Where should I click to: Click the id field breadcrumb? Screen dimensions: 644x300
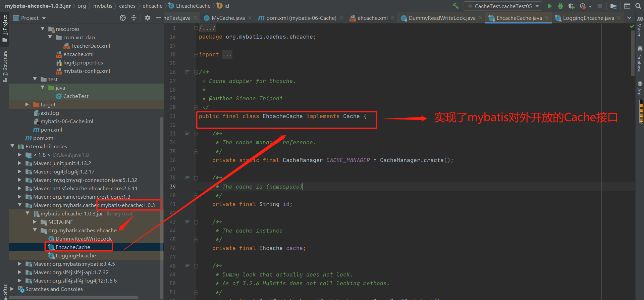(223, 6)
